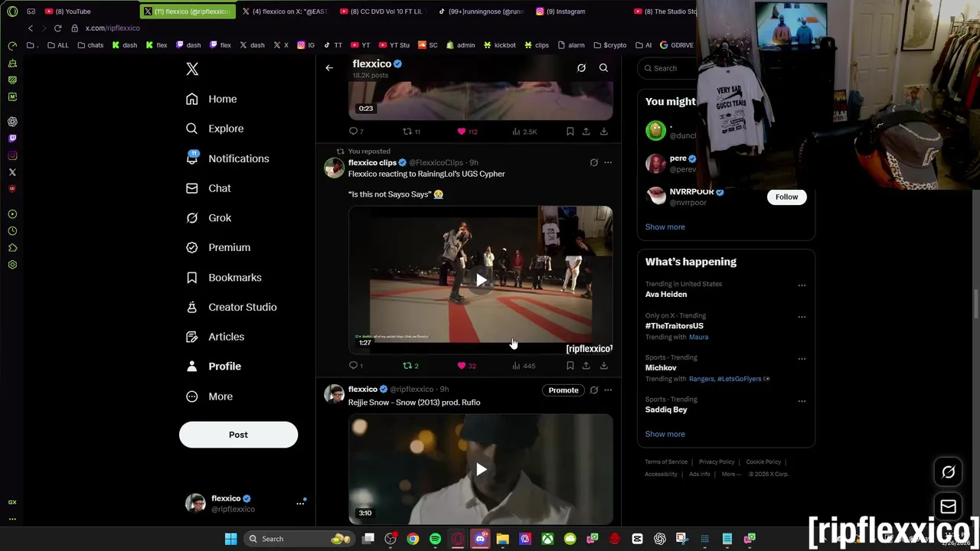
Task: Follow NVRRPOOR account
Action: [x=786, y=197]
